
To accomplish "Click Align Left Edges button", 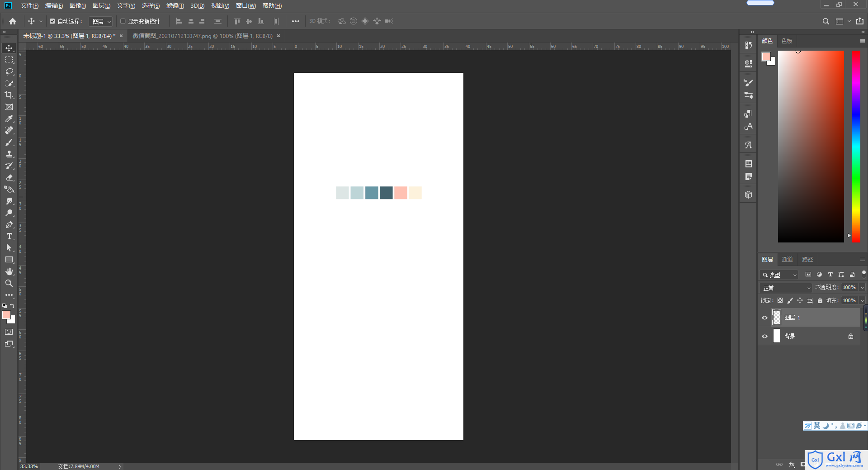I will pos(179,21).
